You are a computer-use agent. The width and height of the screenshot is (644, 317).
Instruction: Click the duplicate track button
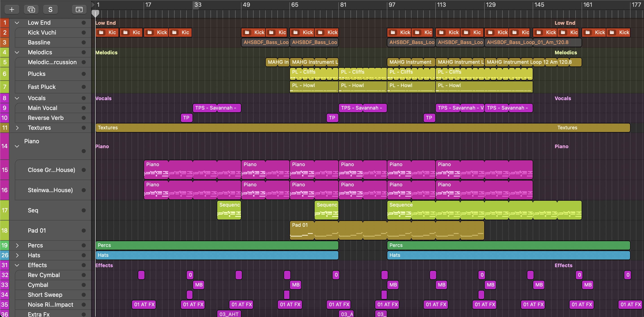(x=31, y=9)
